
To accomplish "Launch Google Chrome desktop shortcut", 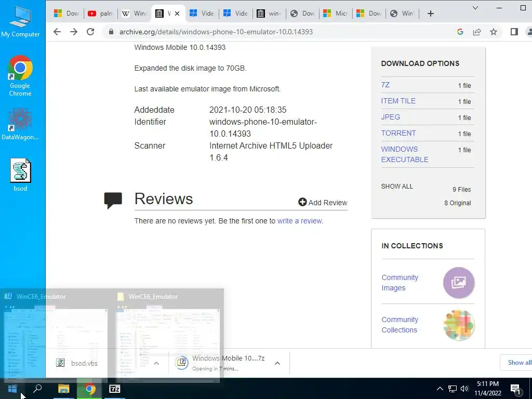I will [x=20, y=76].
